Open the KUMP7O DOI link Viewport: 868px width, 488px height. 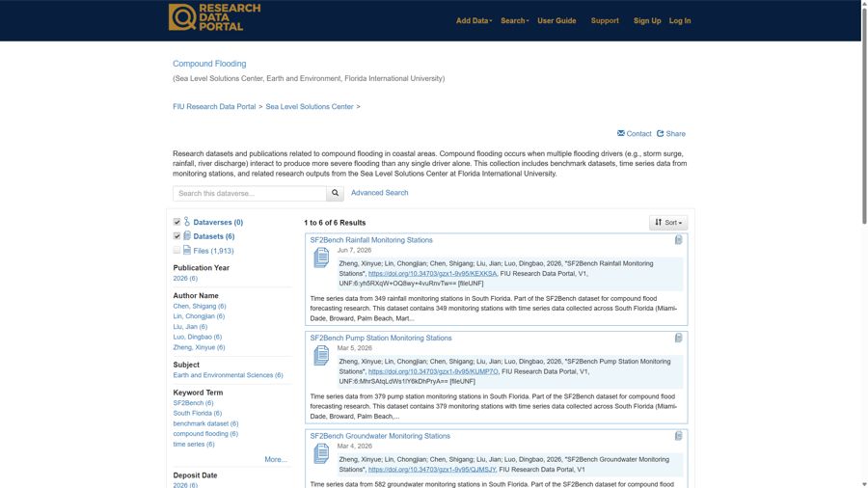click(x=433, y=371)
